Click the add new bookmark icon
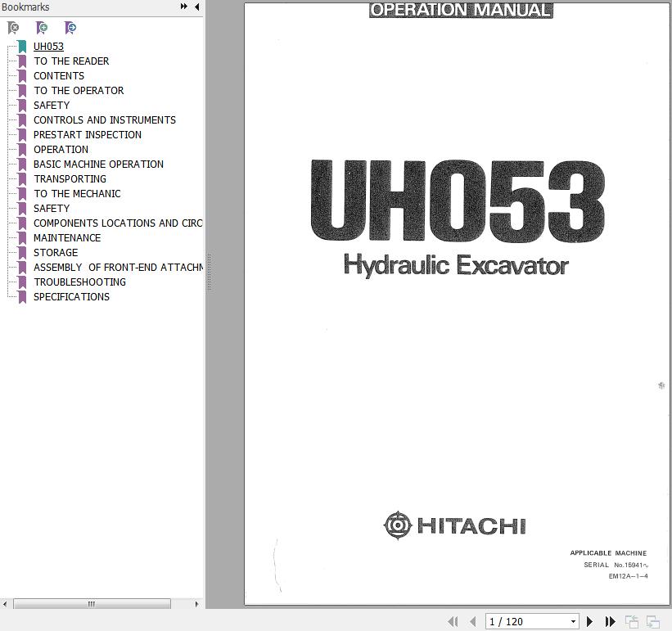The width and height of the screenshot is (672, 631). (42, 29)
